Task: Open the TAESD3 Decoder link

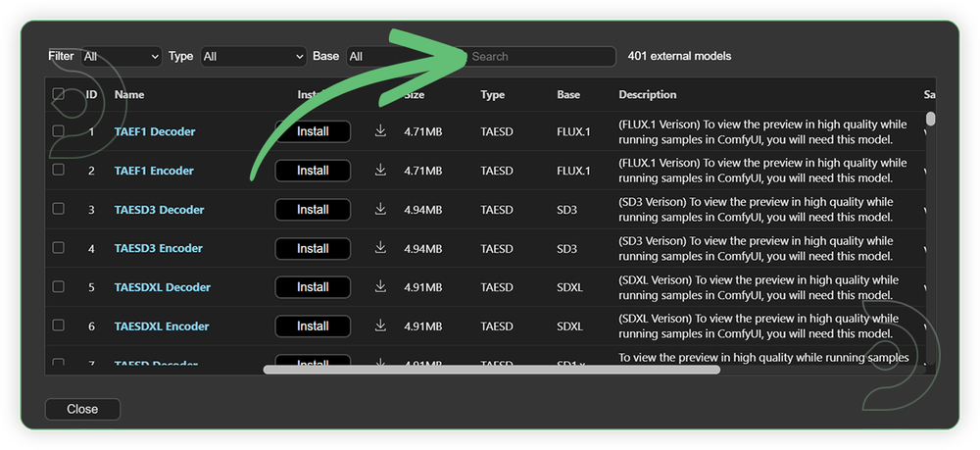Action: [x=160, y=210]
